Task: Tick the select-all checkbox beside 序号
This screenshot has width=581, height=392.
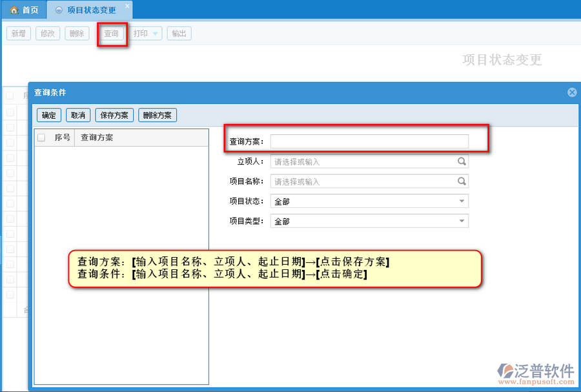Action: (41, 138)
